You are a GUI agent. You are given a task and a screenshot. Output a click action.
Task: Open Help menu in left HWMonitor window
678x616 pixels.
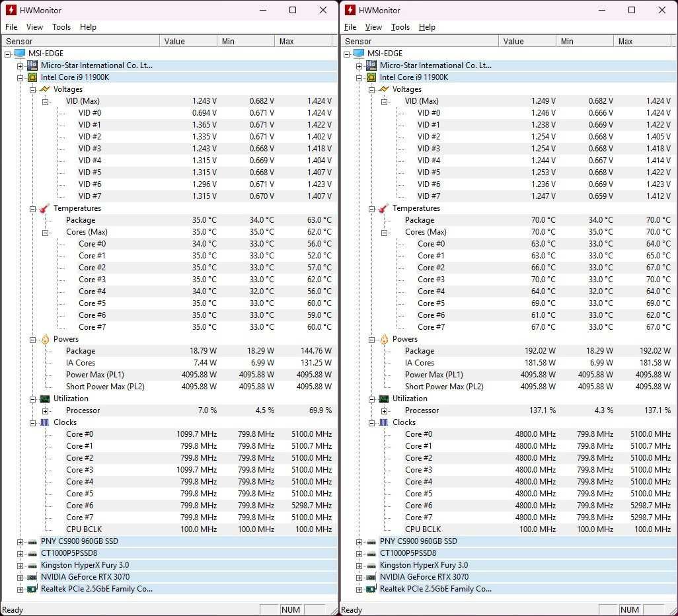pos(88,27)
